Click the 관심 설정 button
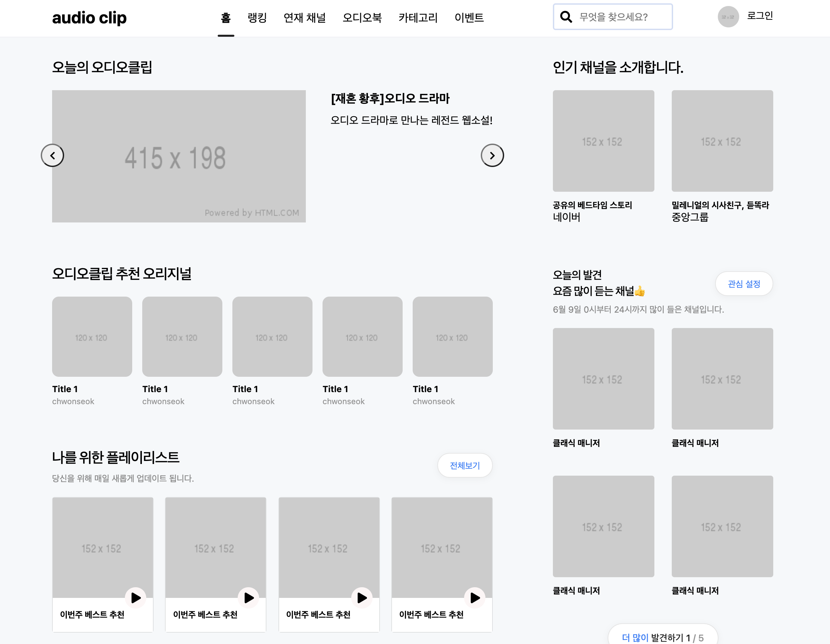Image resolution: width=830 pixels, height=644 pixels. tap(744, 284)
